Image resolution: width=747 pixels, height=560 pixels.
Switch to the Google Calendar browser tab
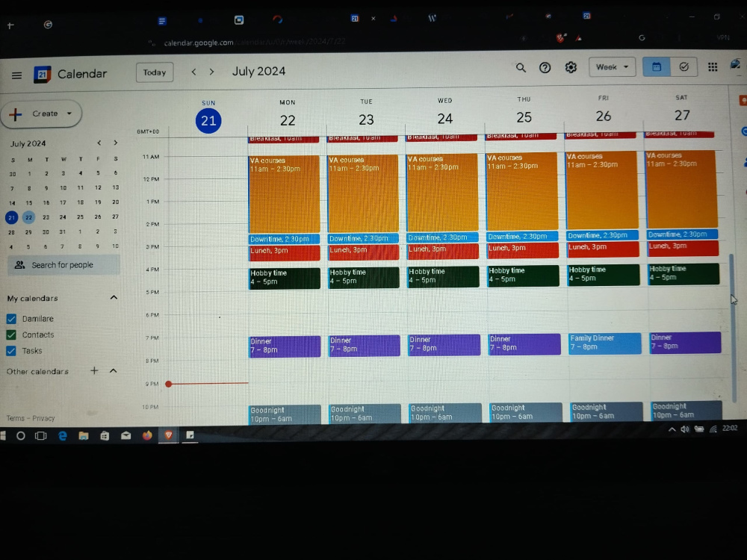coord(354,19)
